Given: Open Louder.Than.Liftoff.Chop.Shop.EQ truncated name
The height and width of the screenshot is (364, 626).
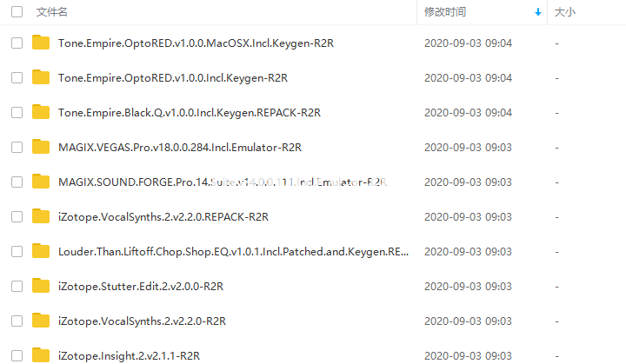Looking at the screenshot, I should [233, 251].
